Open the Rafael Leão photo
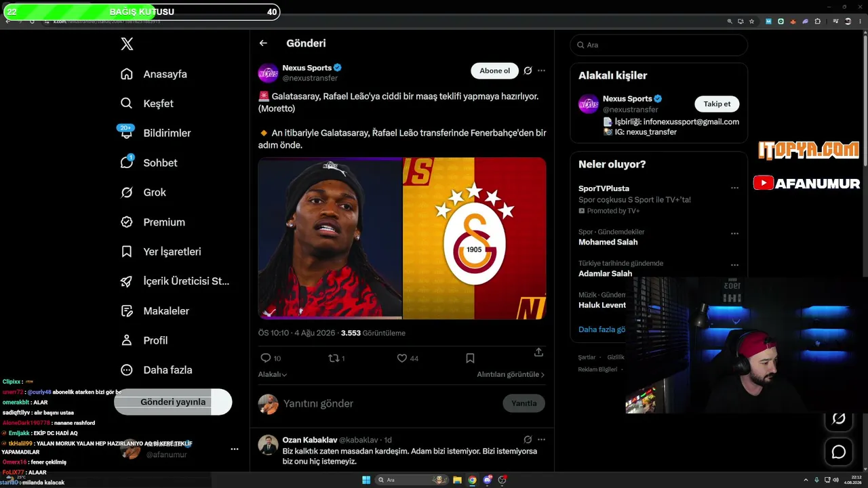 pos(330,238)
